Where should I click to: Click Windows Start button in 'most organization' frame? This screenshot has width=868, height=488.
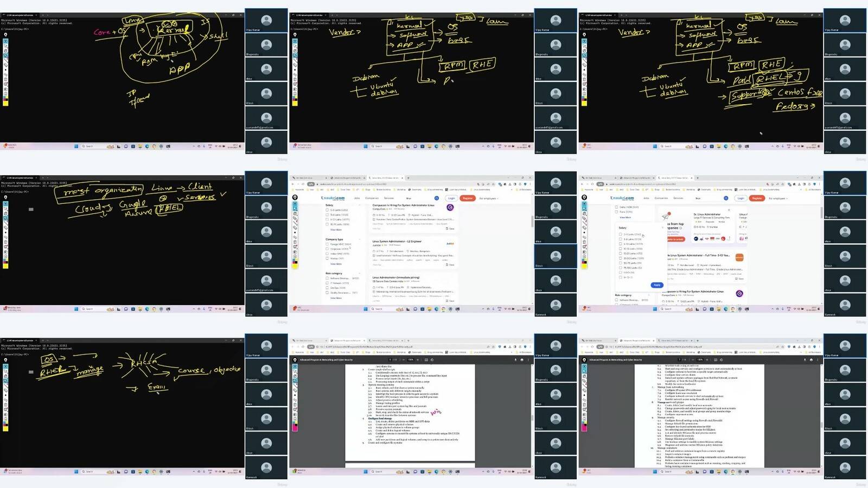76,309
